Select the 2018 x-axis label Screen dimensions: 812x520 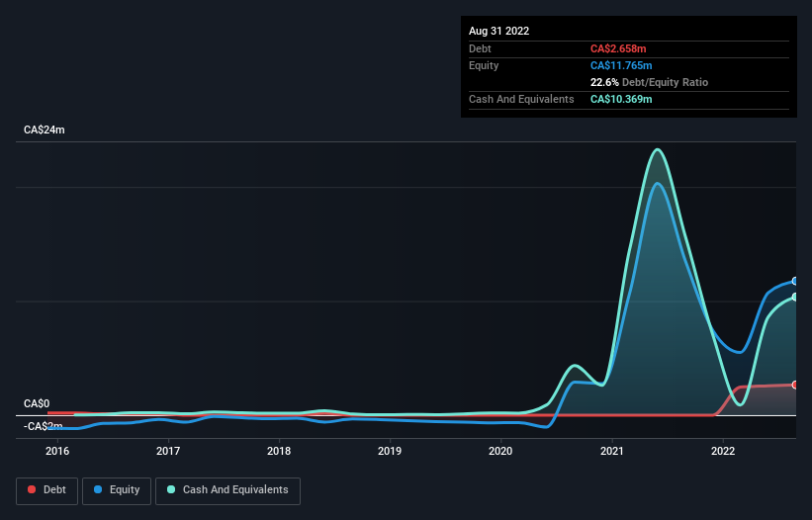point(279,451)
